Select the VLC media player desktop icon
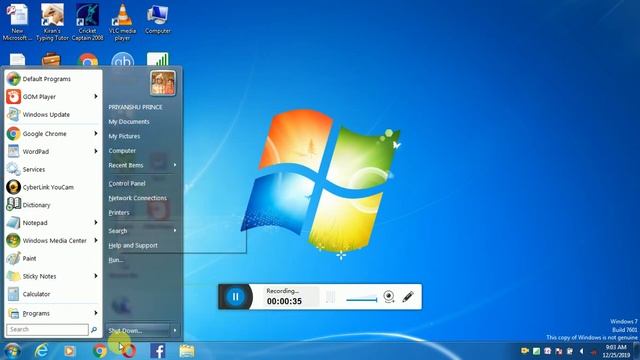Image resolution: width=640 pixels, height=360 pixels. tap(122, 22)
